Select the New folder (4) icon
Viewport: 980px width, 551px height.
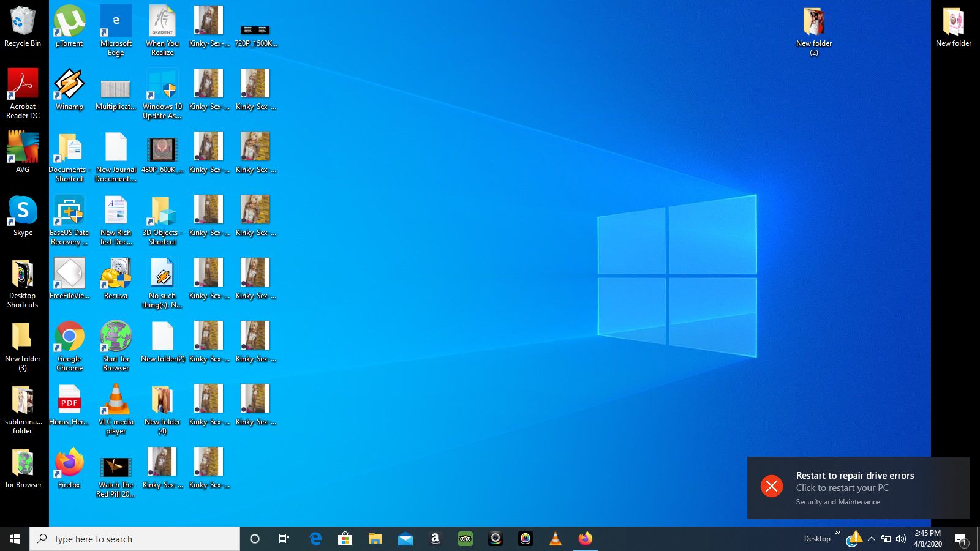click(x=162, y=409)
